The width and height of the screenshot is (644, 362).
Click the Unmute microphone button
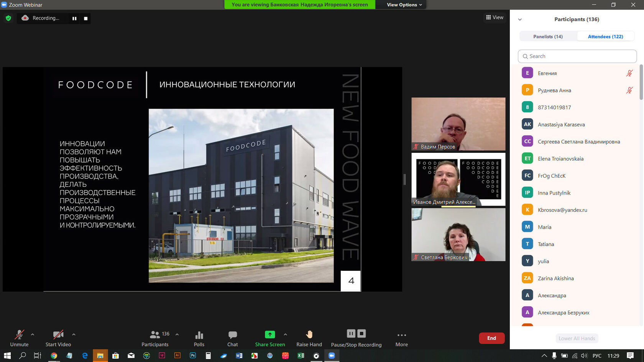[x=19, y=338]
